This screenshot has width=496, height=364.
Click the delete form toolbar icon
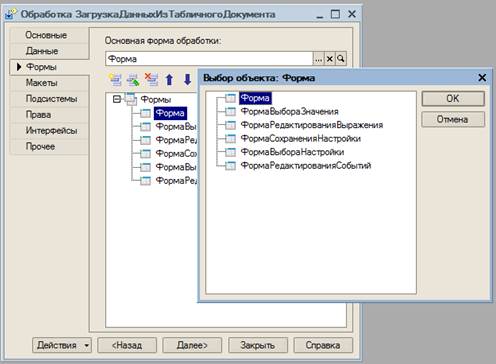pos(151,80)
